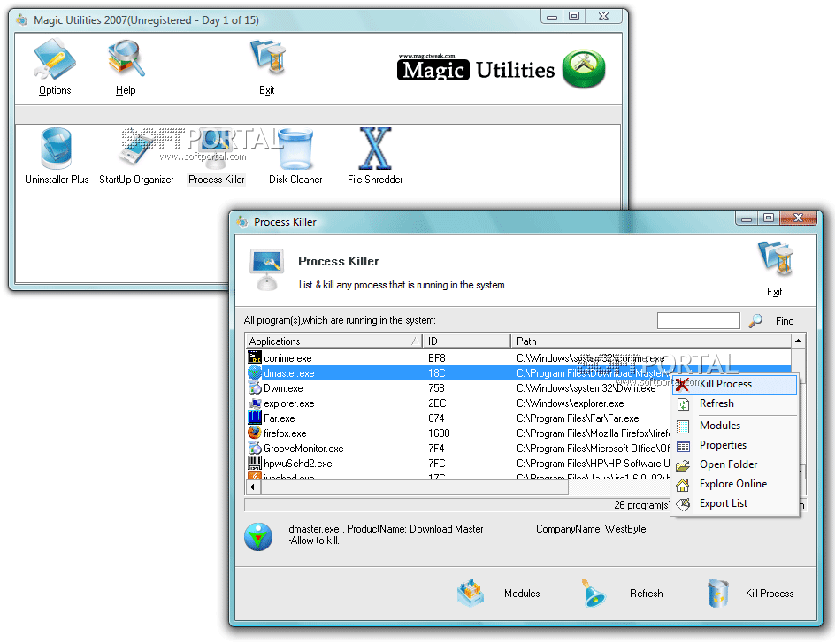The height and width of the screenshot is (644, 835).
Task: Open Help in Magic Utilities window
Action: (x=126, y=66)
